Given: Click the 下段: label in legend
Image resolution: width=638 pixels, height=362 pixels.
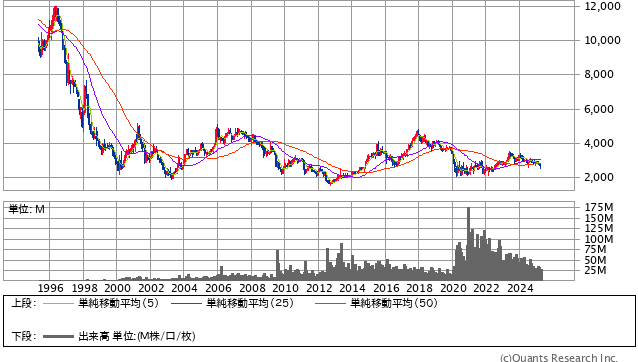Looking at the screenshot, I should pyautogui.click(x=24, y=336).
